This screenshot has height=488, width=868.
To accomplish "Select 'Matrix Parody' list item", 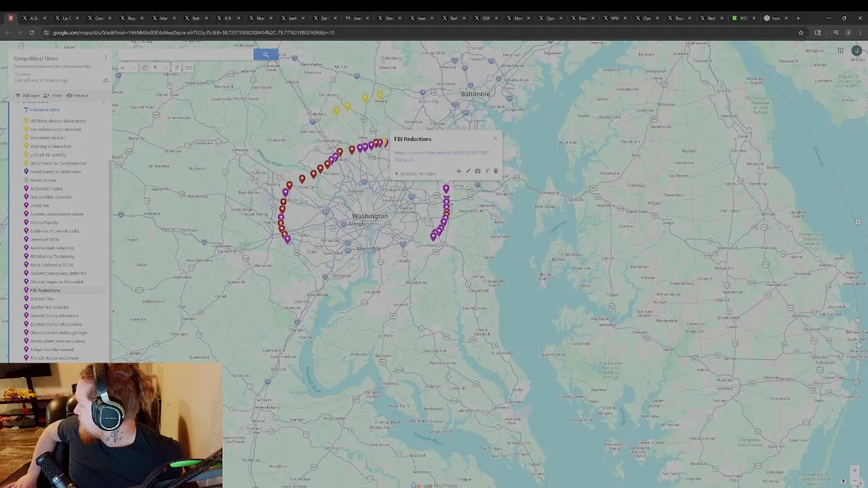I will tap(44, 222).
